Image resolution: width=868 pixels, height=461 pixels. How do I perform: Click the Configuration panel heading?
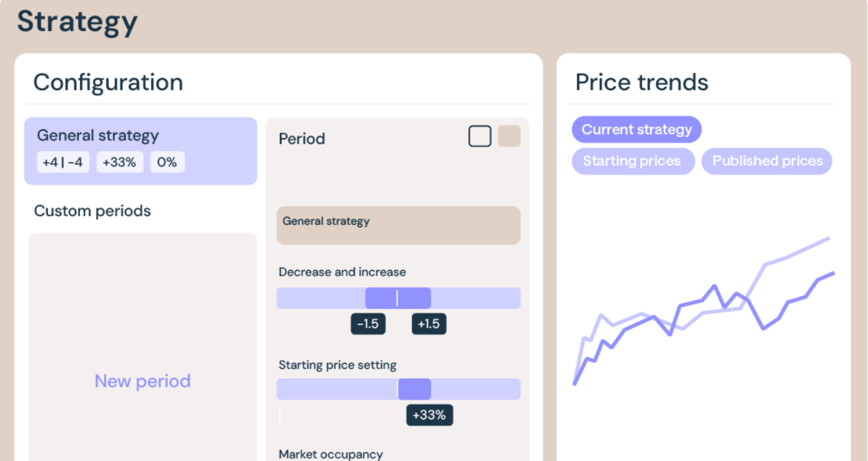tap(108, 82)
